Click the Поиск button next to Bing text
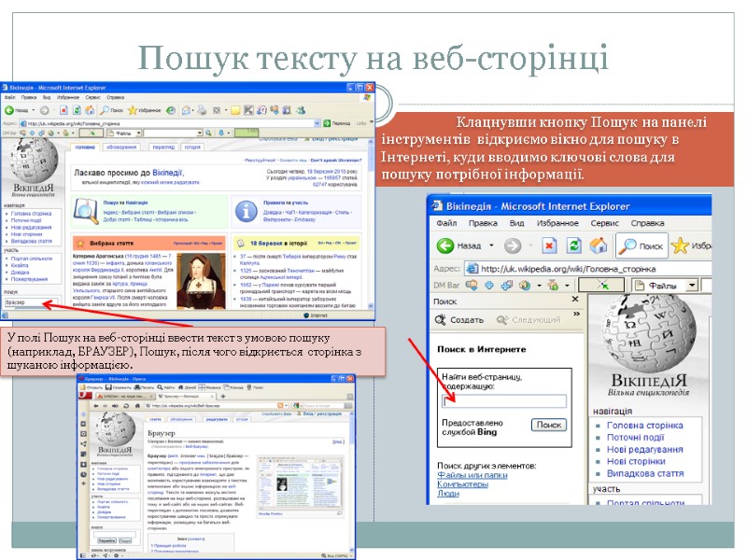747x560 pixels. pos(549,425)
